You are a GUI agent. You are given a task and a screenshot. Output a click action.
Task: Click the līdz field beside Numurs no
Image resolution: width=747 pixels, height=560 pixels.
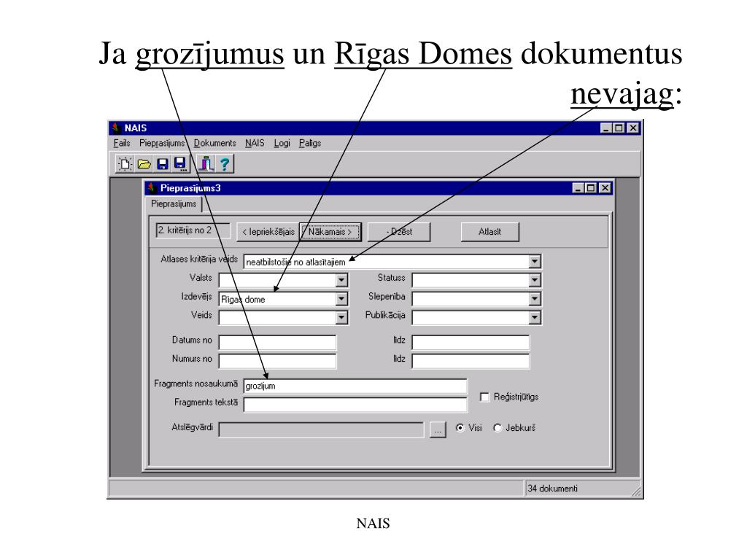pyautogui.click(x=471, y=361)
